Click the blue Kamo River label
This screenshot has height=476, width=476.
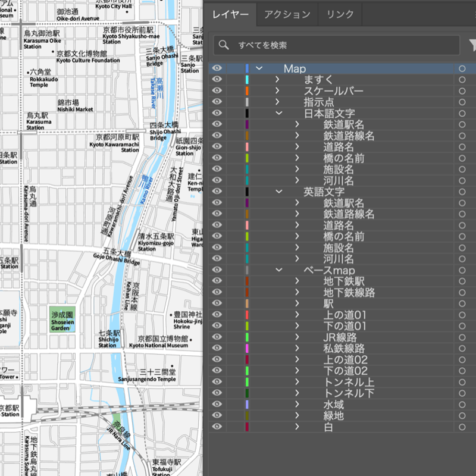[146, 190]
